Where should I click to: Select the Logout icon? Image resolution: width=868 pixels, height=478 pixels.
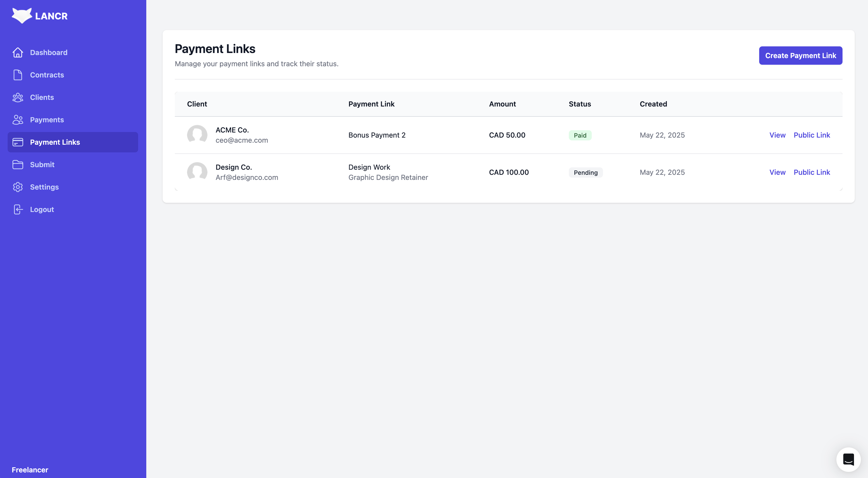click(18, 209)
